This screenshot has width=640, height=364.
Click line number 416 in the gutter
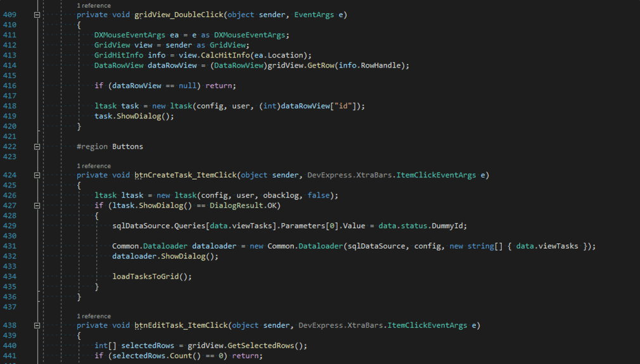pyautogui.click(x=10, y=85)
